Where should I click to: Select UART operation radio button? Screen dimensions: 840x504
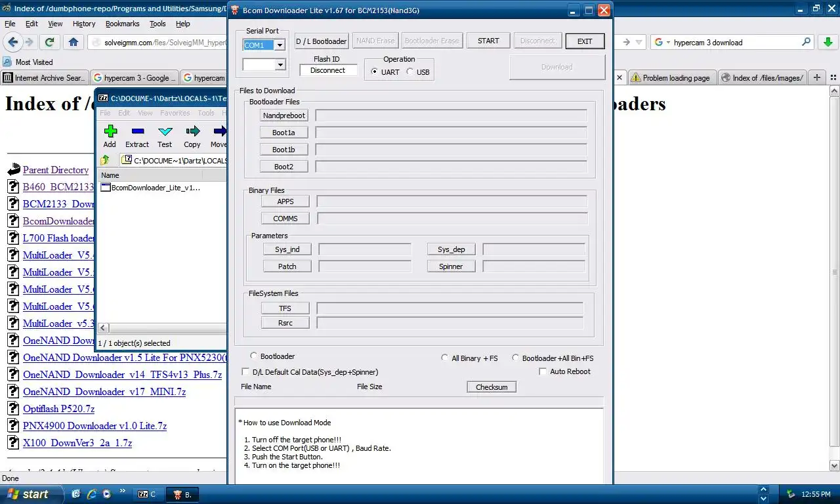375,72
